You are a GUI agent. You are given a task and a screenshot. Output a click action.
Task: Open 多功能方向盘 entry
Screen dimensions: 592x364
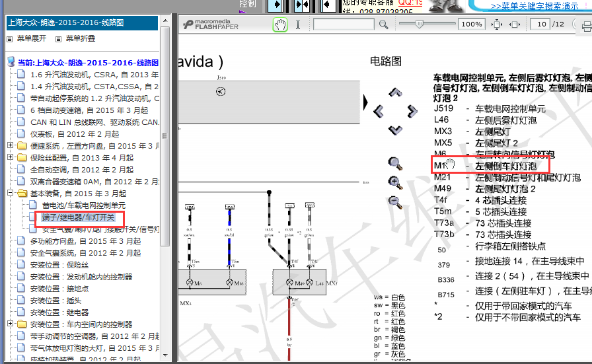(x=86, y=241)
